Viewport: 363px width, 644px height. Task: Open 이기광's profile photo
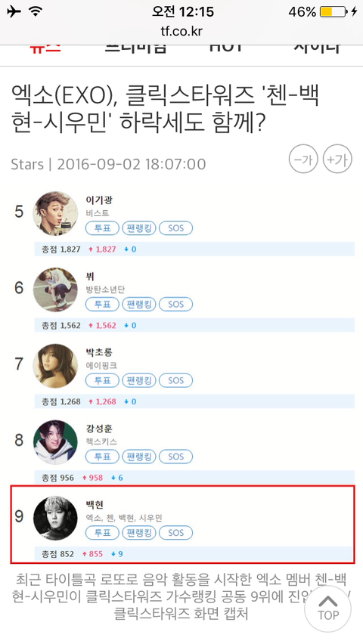tap(55, 213)
